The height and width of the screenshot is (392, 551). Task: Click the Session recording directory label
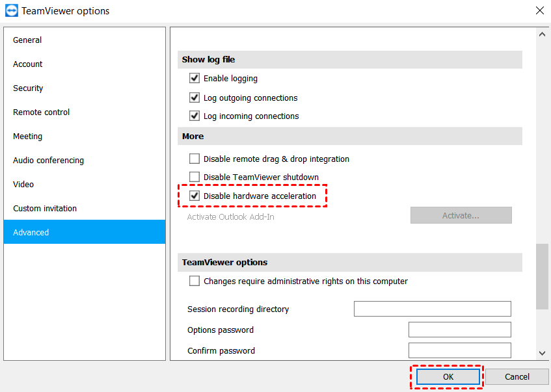point(238,309)
